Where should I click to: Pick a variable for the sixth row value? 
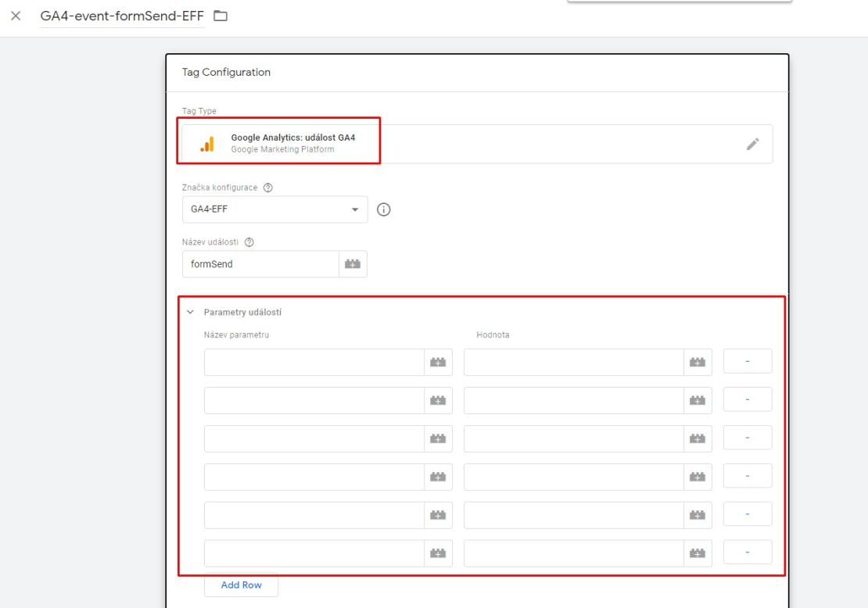698,553
